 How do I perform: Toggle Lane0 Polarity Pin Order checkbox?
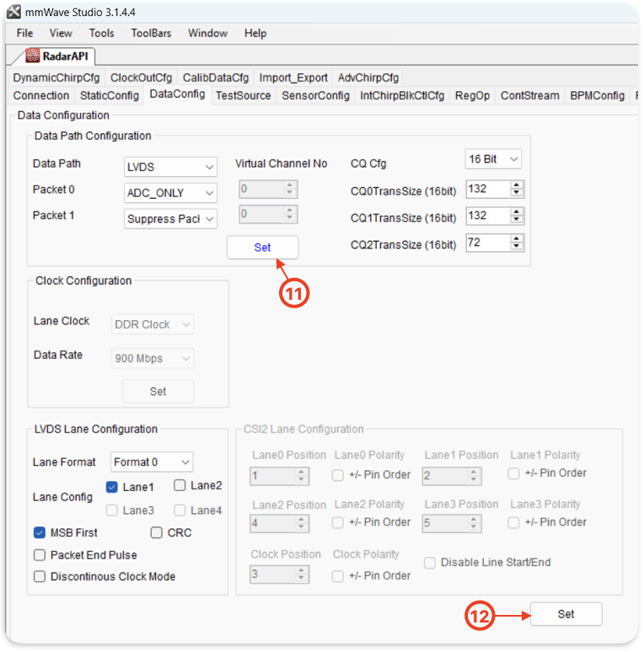pos(338,475)
